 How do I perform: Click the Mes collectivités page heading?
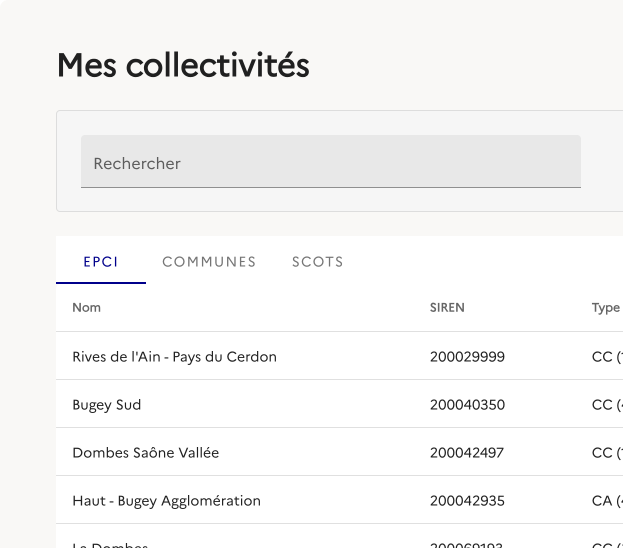point(183,65)
